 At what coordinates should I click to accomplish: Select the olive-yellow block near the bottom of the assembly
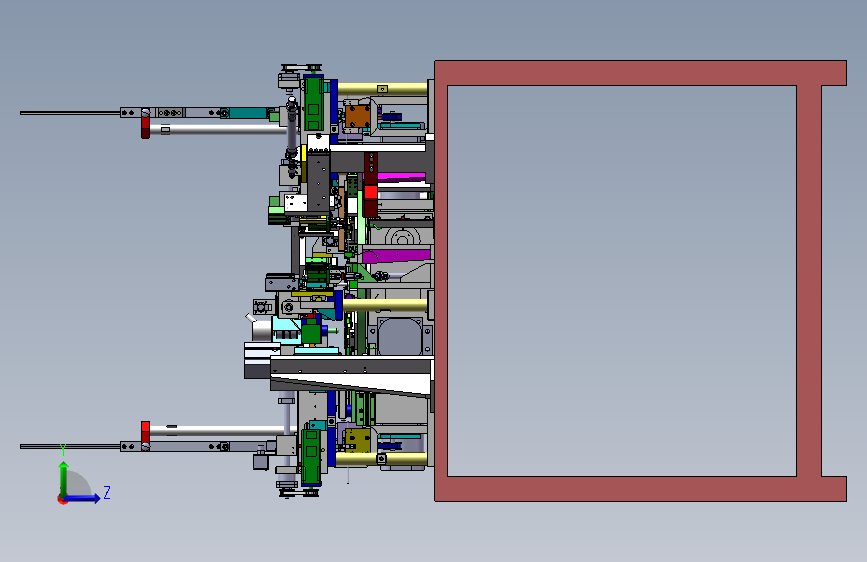point(358,440)
